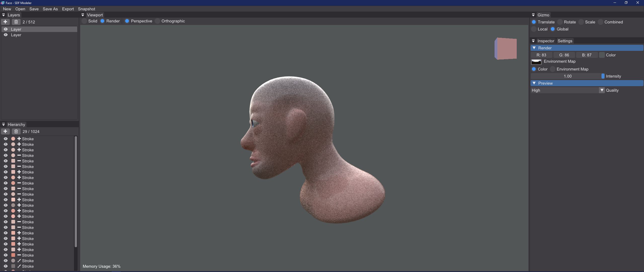Viewport: 644px width, 272px height.
Task: Select the brush Stroke with round gray swatch
Action: click(x=28, y=261)
